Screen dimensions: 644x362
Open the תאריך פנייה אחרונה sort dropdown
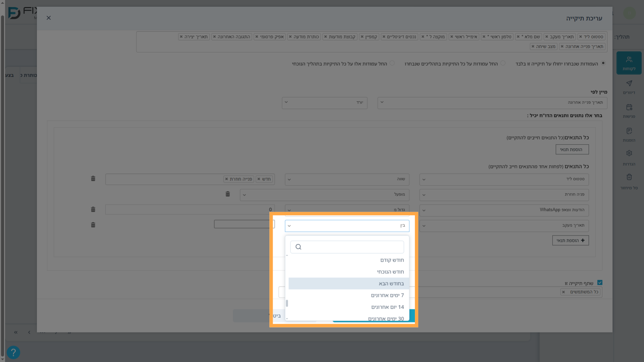coord(492,103)
